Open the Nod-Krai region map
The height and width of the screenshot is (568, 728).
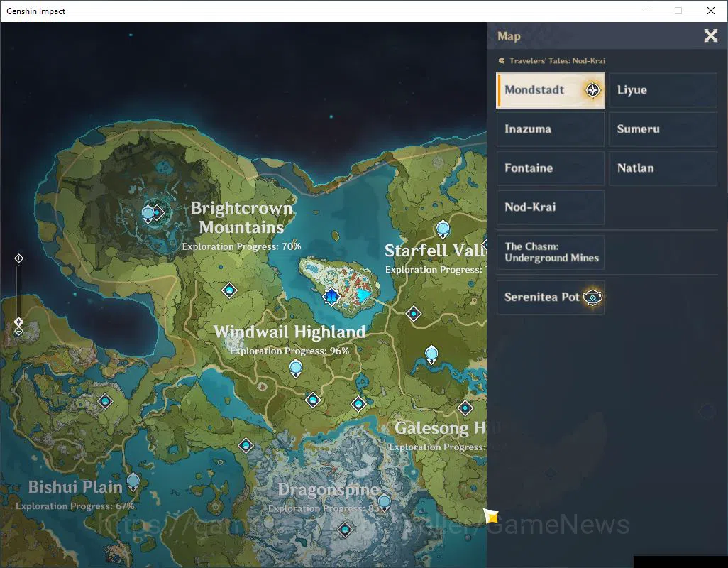[551, 207]
